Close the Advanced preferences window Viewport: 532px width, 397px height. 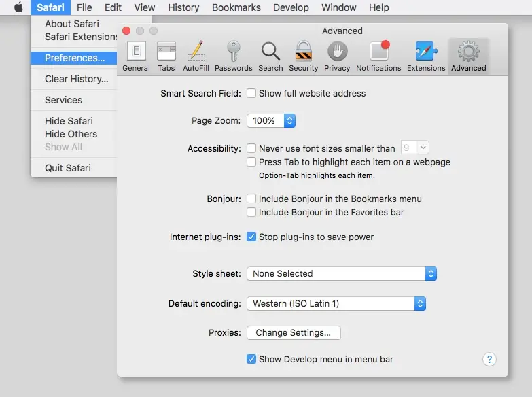tap(126, 31)
